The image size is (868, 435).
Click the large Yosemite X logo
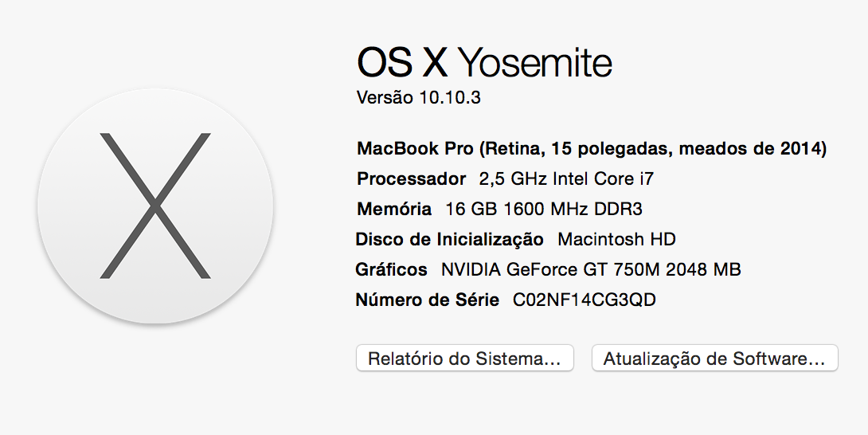(x=155, y=206)
